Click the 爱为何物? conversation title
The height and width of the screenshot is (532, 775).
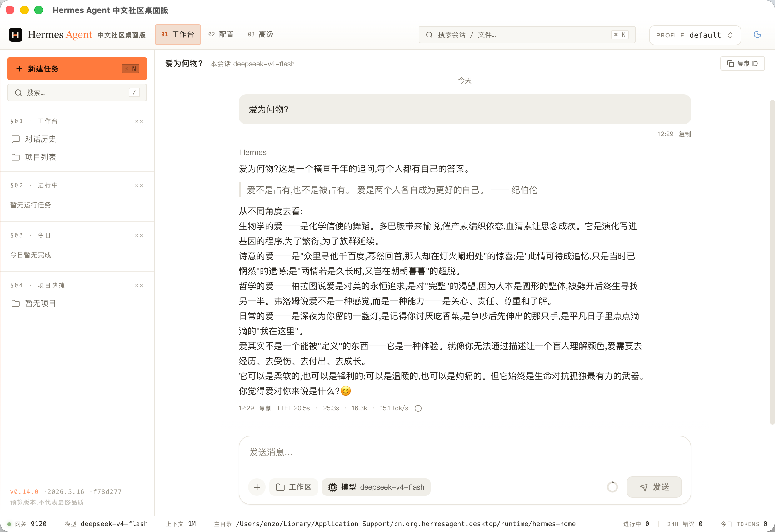click(x=183, y=63)
